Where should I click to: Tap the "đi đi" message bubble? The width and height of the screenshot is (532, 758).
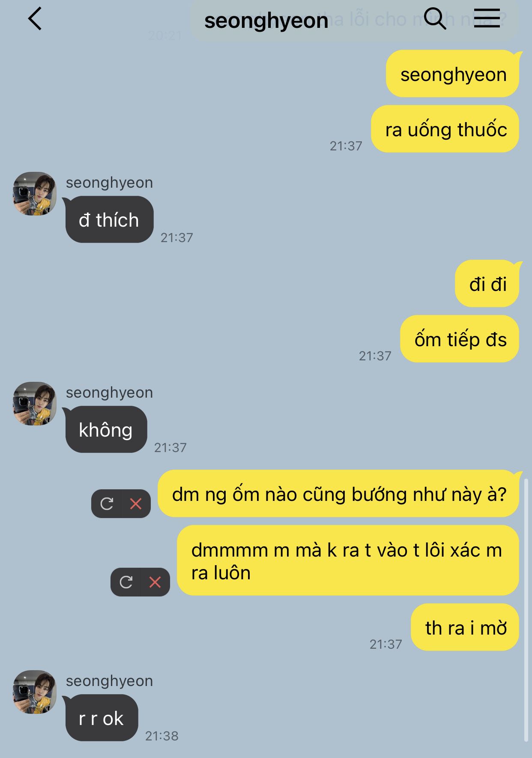tap(487, 284)
